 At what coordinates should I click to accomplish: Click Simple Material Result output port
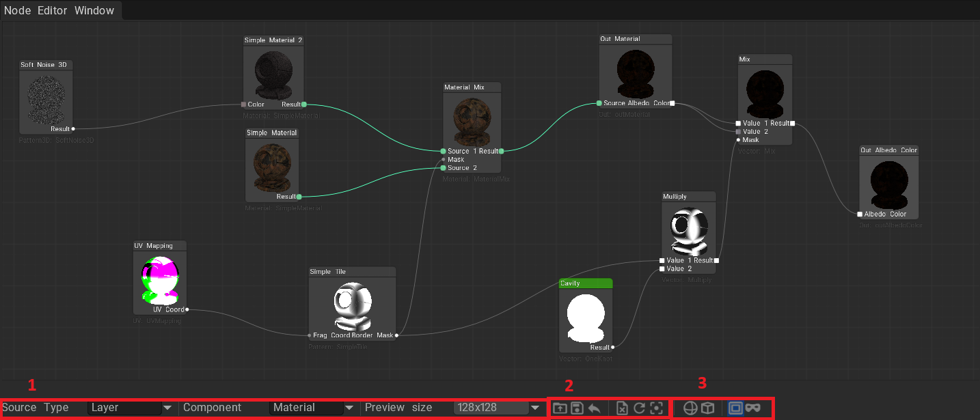(x=299, y=197)
